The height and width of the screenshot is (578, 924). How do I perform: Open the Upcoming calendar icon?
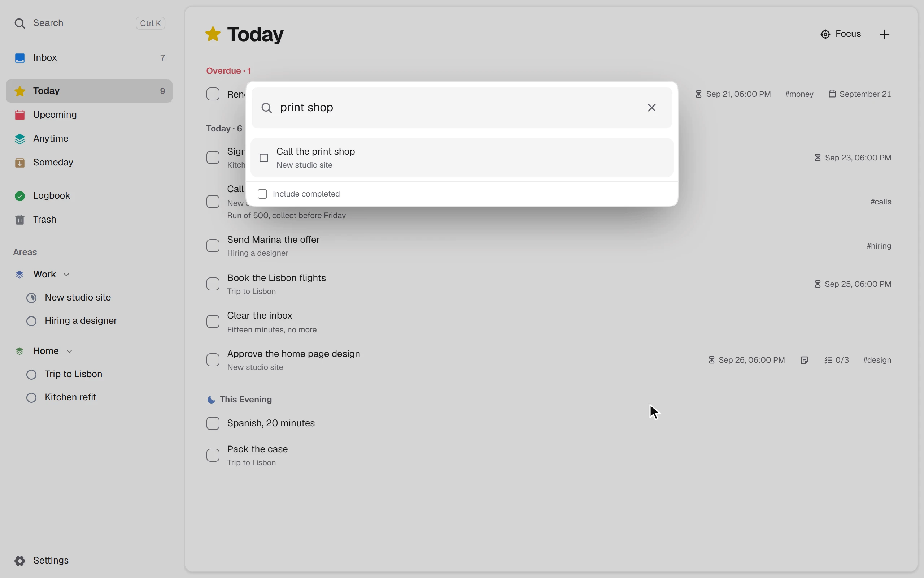point(19,115)
